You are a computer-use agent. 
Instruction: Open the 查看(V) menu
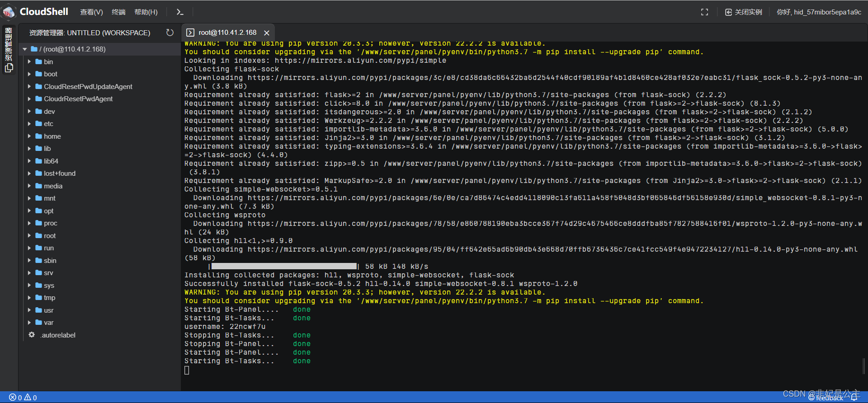[91, 12]
